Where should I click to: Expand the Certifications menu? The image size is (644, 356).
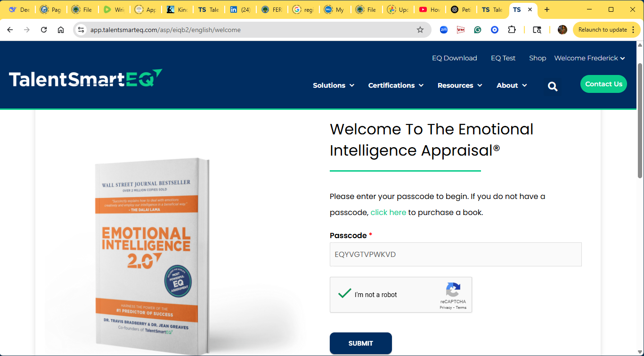point(396,85)
